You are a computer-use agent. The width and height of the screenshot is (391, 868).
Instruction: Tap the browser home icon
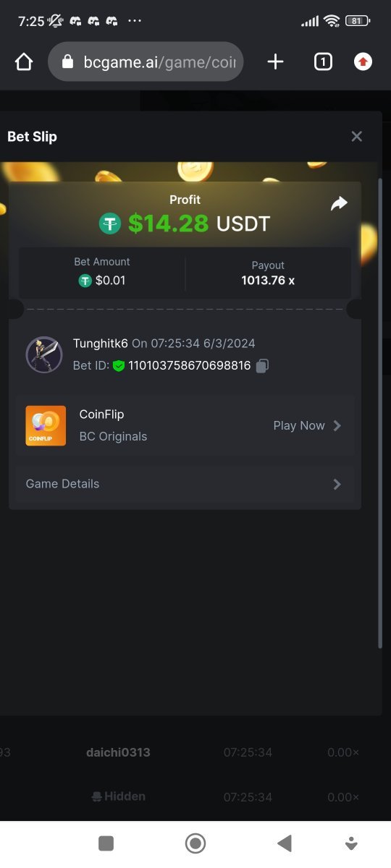point(24,62)
